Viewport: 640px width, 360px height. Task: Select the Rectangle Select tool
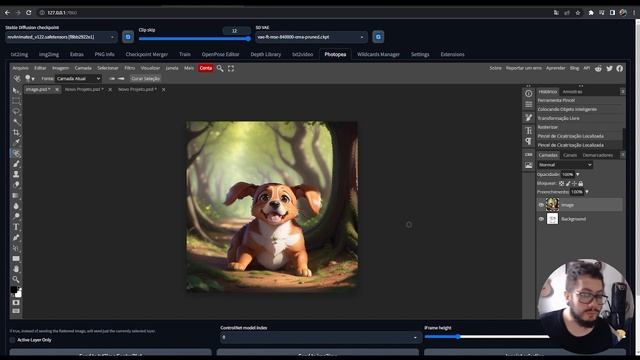click(16, 101)
